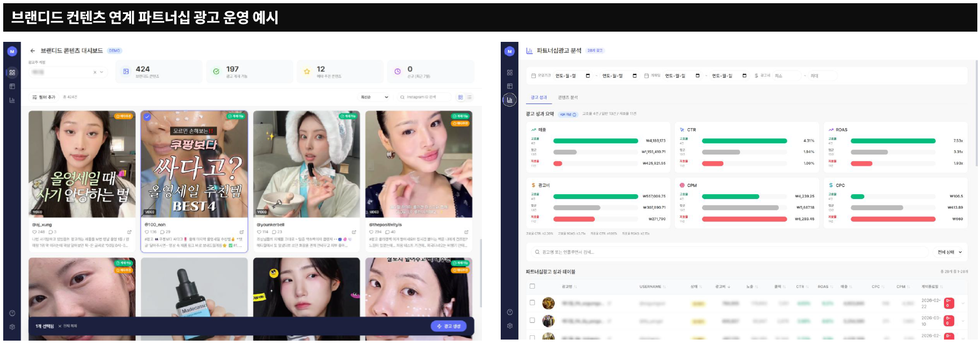Select the 광고 성과 tab
This screenshot has width=980, height=346.
point(538,98)
